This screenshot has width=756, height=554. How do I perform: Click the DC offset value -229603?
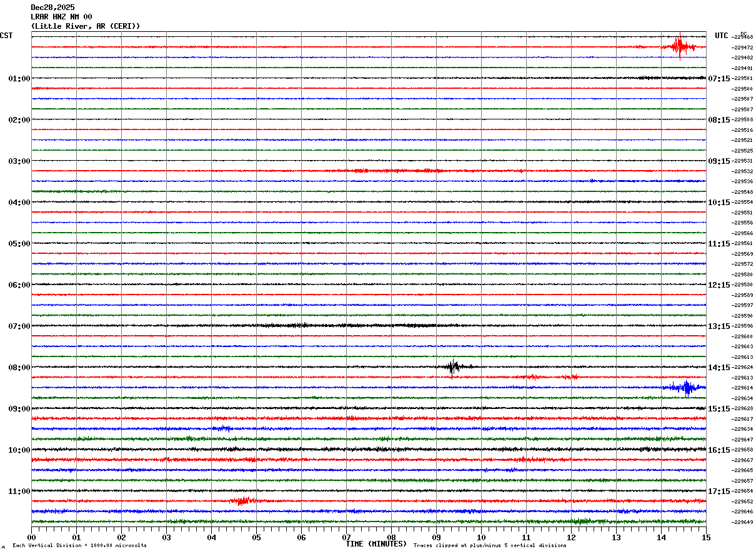pyautogui.click(x=742, y=346)
